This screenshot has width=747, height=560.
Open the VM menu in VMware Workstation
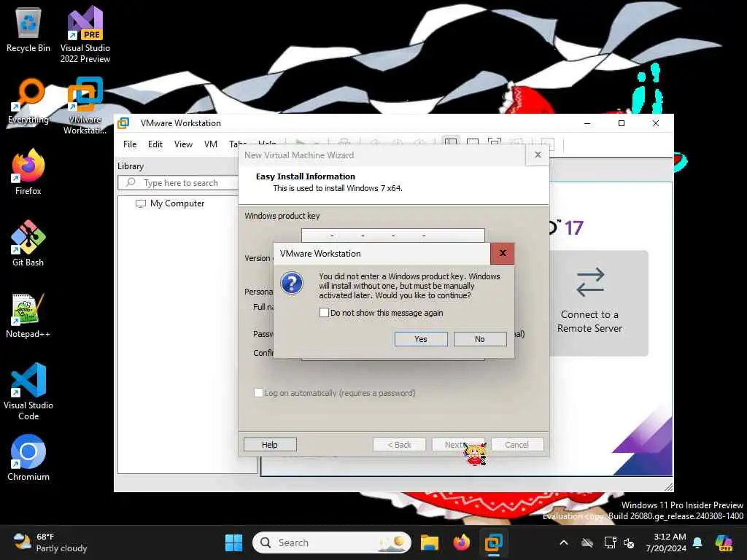211,144
